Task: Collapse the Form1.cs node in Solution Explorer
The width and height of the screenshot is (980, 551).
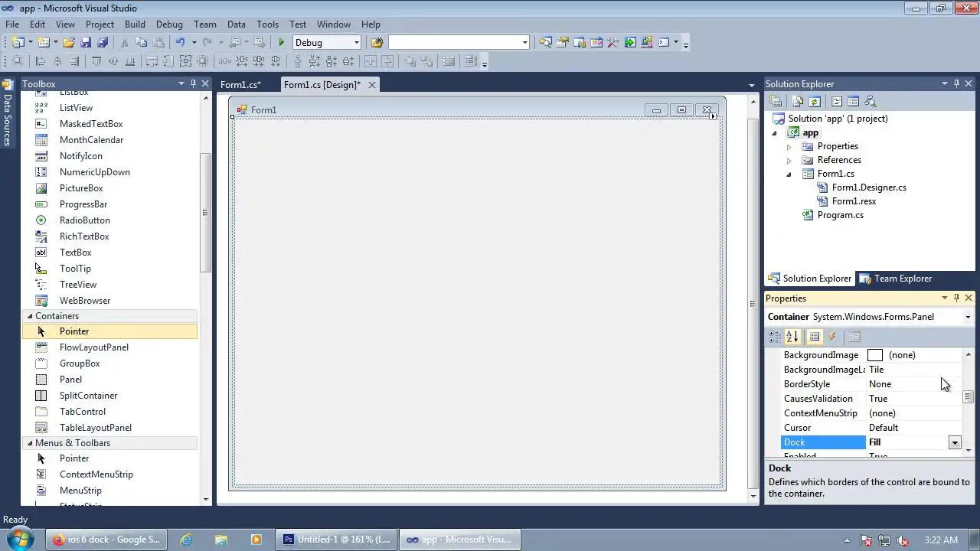Action: pyautogui.click(x=789, y=174)
